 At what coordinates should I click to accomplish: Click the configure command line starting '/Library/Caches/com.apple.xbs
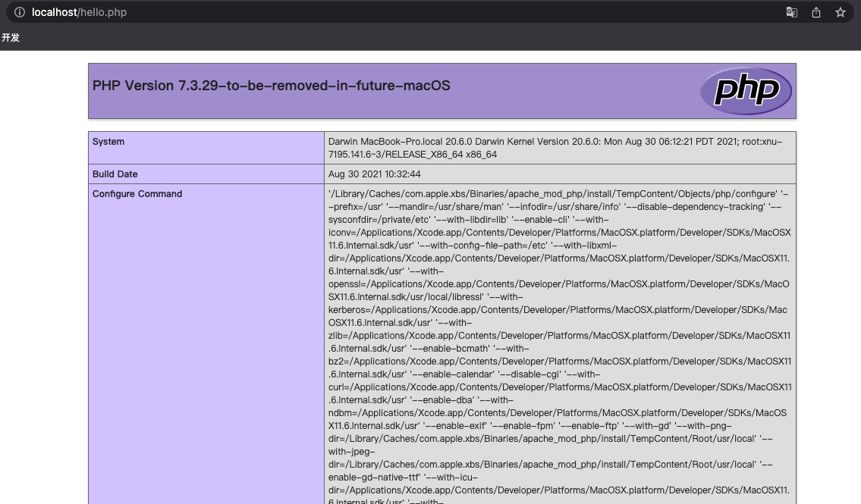click(x=558, y=193)
